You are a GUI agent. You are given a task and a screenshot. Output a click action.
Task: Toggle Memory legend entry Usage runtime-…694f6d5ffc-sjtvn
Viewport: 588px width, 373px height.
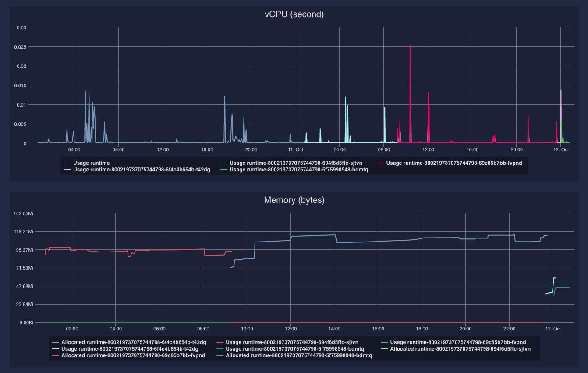[x=288, y=342]
